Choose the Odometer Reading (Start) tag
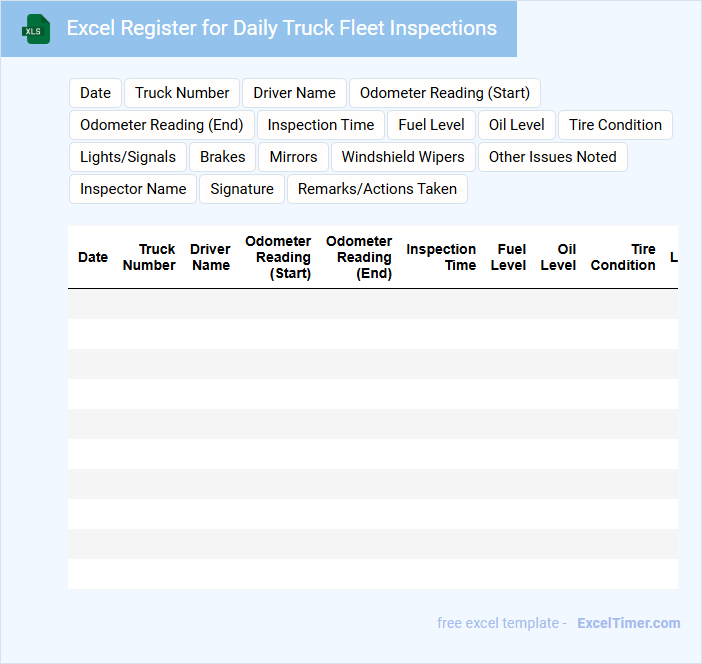 coord(445,93)
